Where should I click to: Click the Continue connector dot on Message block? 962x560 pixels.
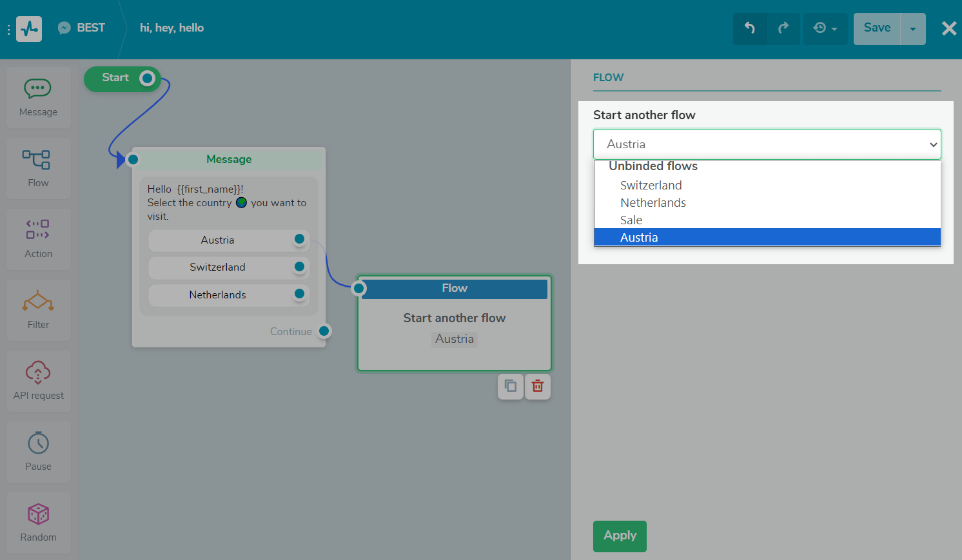click(x=324, y=331)
